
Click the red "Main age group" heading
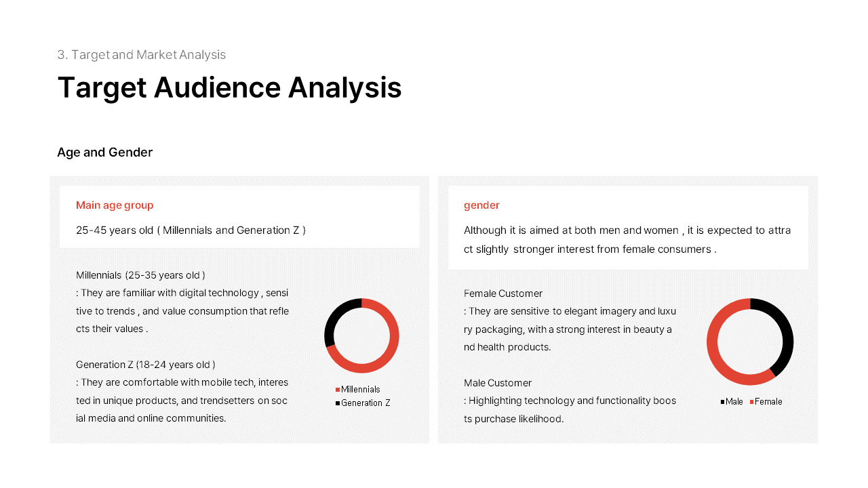pyautogui.click(x=115, y=205)
